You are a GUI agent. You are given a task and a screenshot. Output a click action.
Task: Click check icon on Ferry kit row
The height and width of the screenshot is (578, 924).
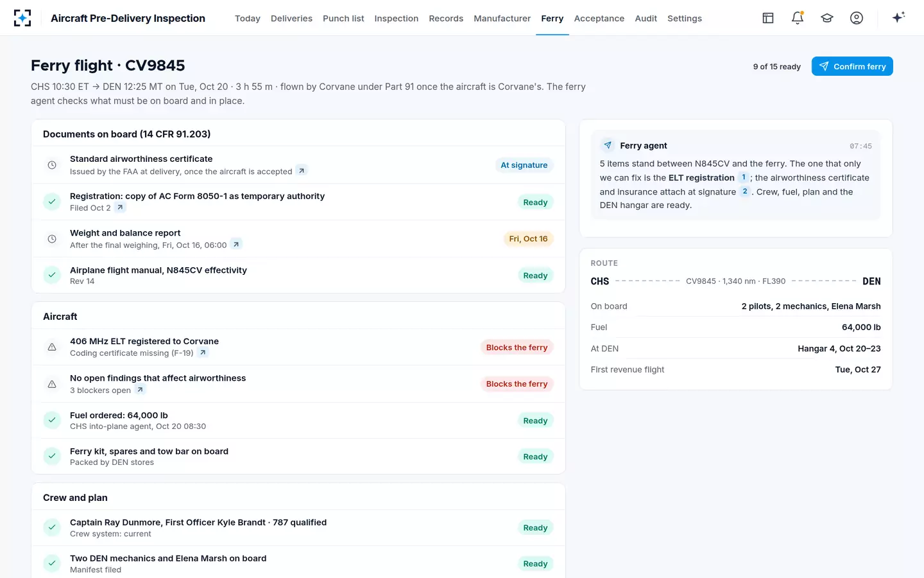point(52,456)
